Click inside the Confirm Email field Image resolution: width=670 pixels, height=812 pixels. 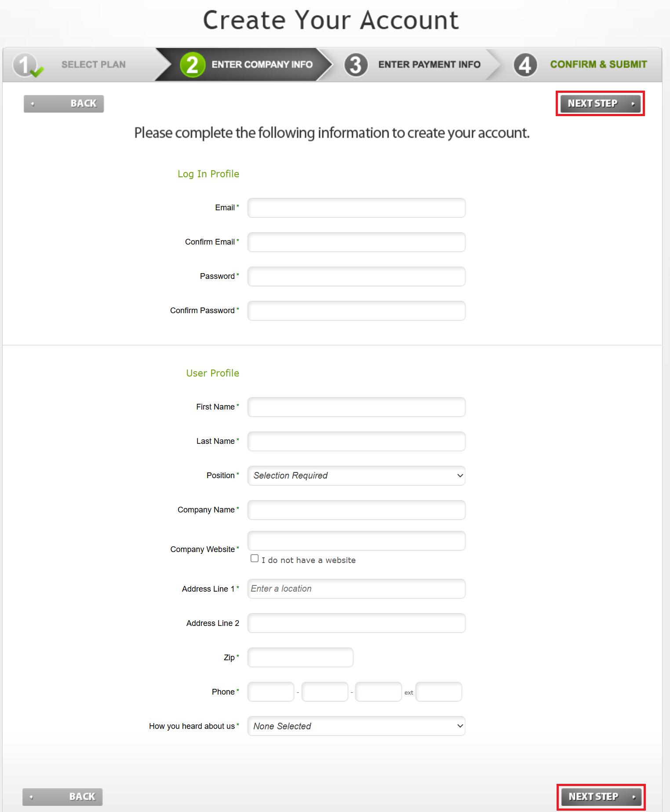[x=356, y=242]
